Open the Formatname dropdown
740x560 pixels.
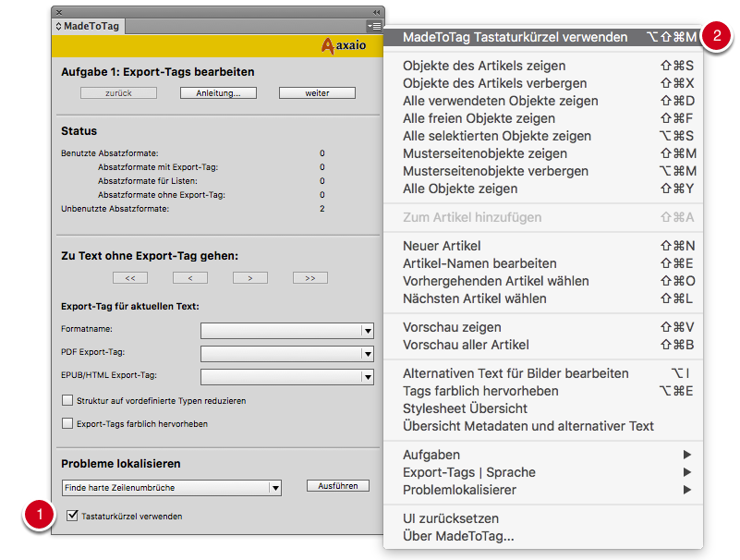(x=287, y=331)
